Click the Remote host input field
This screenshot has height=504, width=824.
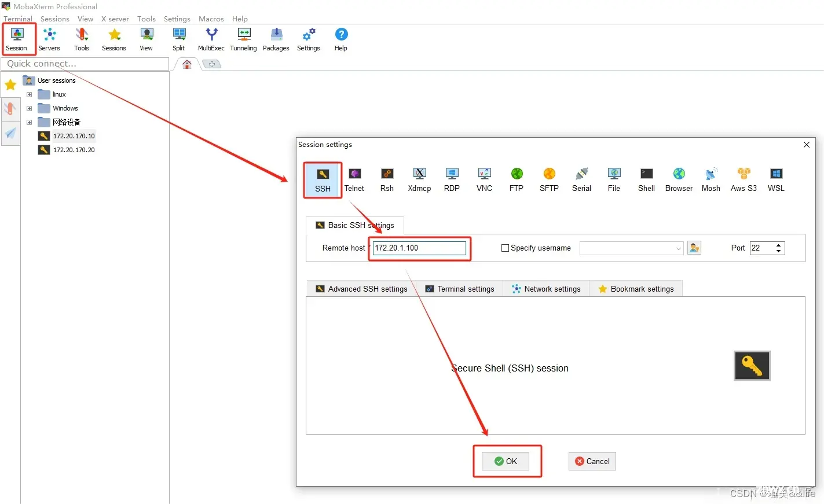click(x=419, y=248)
